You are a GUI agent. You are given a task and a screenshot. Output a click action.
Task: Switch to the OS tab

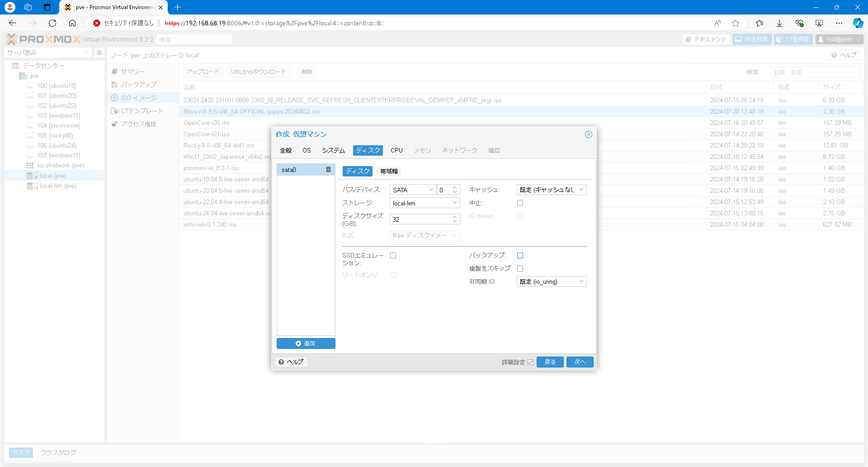307,150
